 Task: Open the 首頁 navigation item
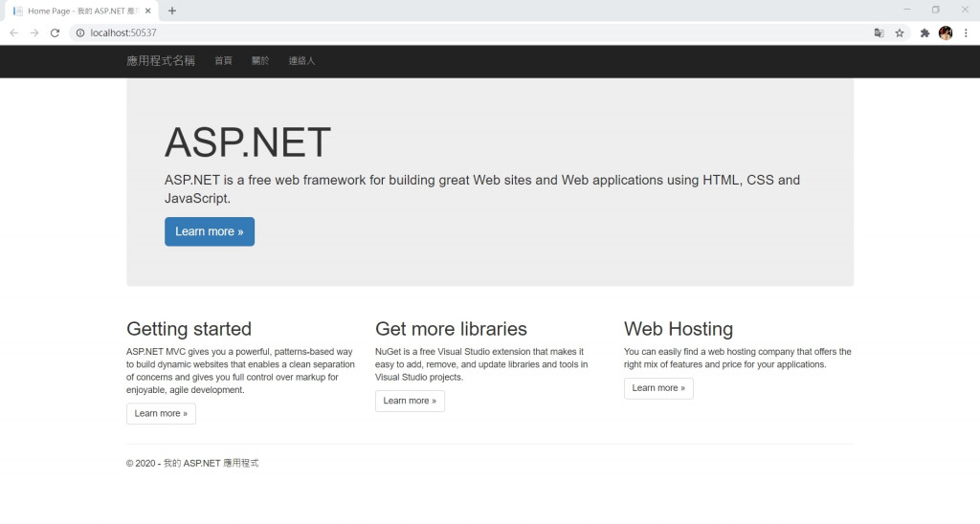point(223,60)
